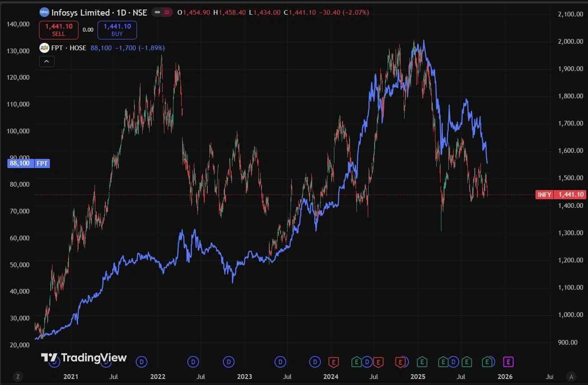Viewport: 588px width, 385px height.
Task: Click the SELL 1,441.10 button
Action: (x=59, y=30)
